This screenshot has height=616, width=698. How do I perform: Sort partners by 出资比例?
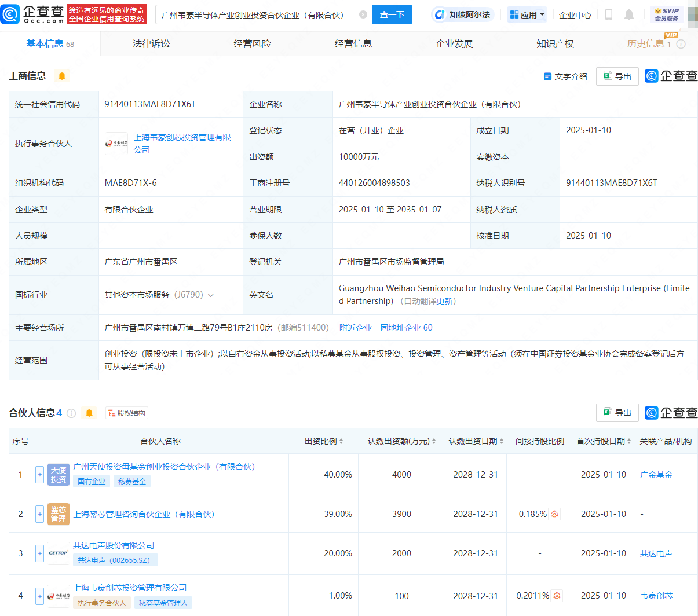point(341,441)
